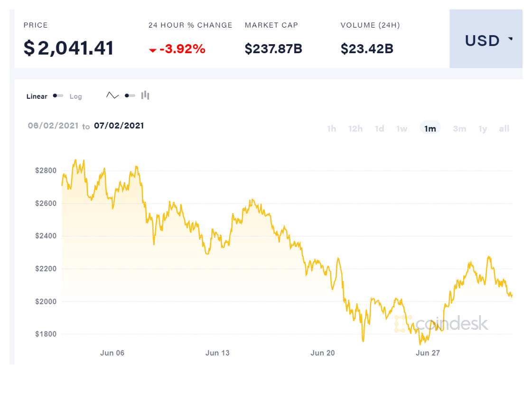Click the 06/02/2021 start date
This screenshot has width=532, height=393.
tap(53, 126)
